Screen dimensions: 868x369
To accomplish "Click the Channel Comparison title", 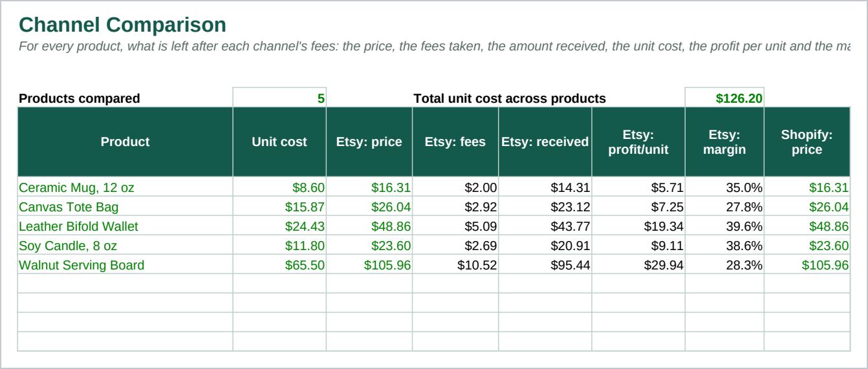I will [x=122, y=25].
